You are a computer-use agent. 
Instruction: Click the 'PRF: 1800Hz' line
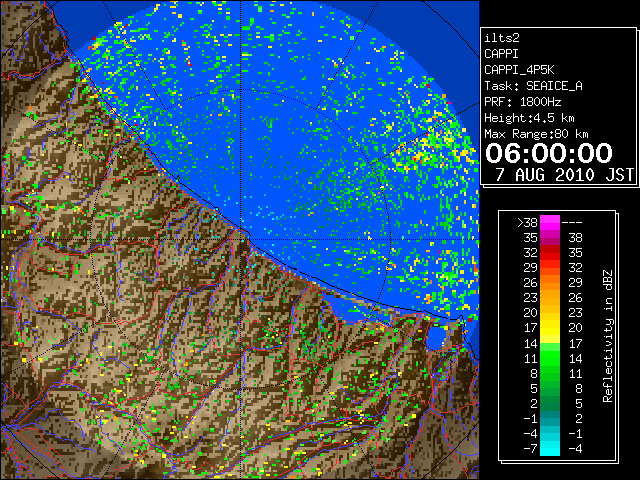[x=522, y=102]
